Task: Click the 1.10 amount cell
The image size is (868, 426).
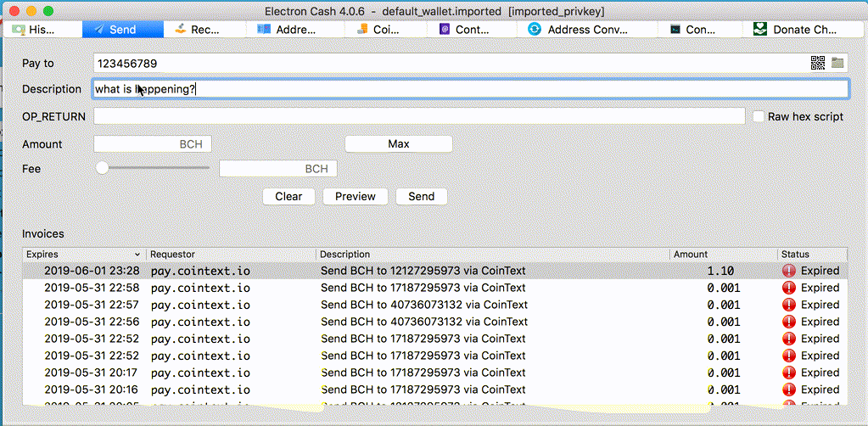Action: click(x=720, y=271)
